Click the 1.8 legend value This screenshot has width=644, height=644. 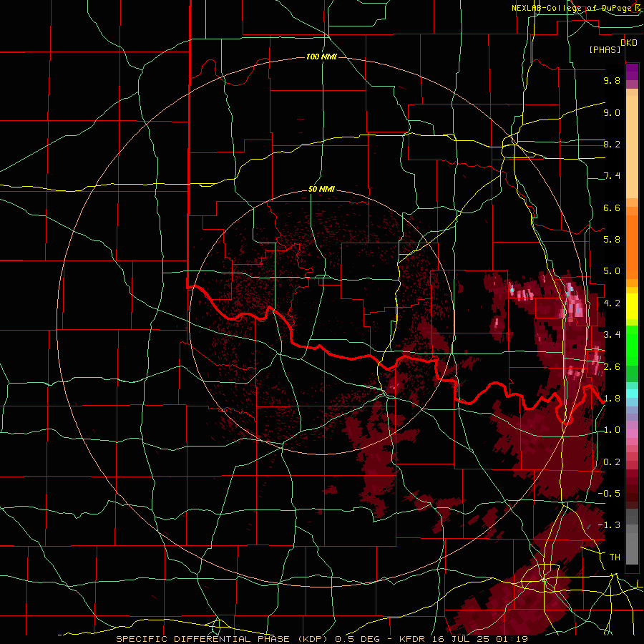(612, 399)
